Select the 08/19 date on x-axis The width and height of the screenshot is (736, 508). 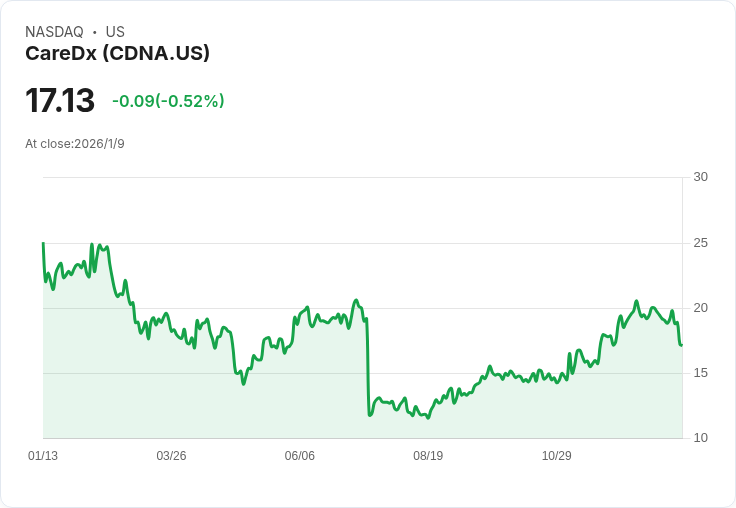click(428, 456)
